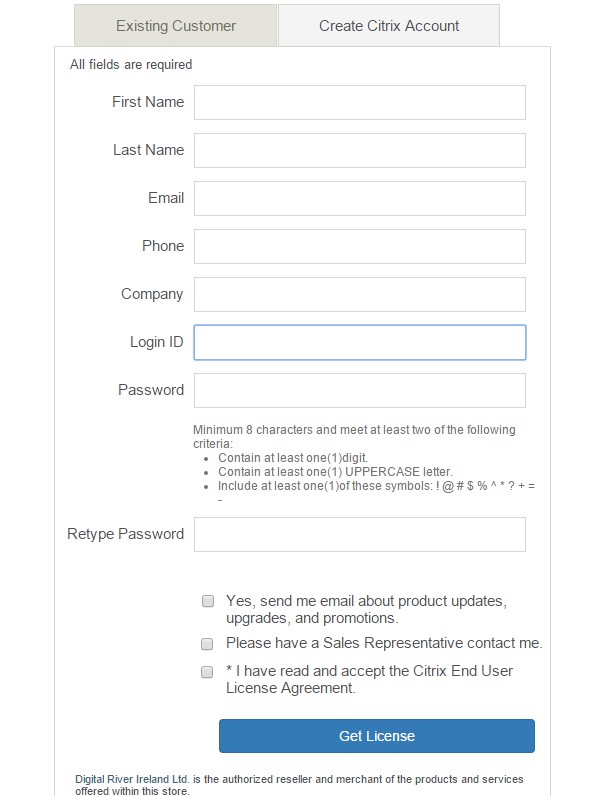Check the Sales Representative contact checkbox
Screen dimensions: 602x796
tap(208, 644)
